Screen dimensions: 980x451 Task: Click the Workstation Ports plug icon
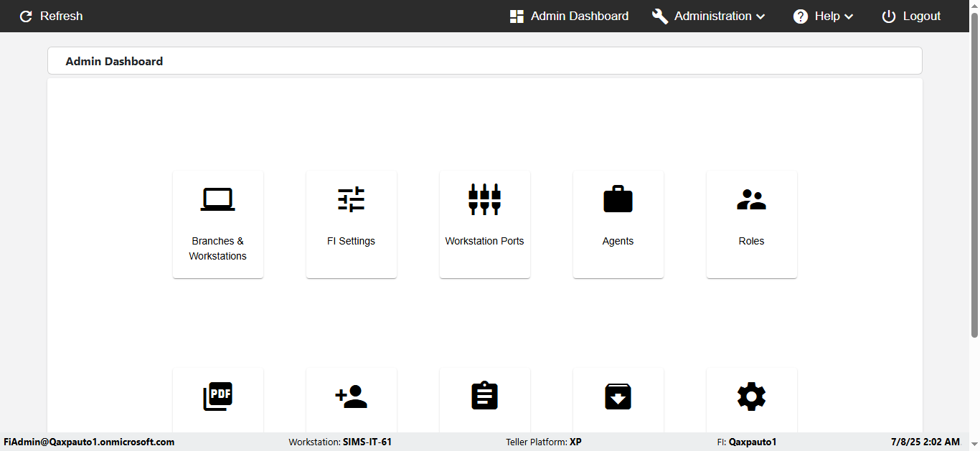coord(484,199)
